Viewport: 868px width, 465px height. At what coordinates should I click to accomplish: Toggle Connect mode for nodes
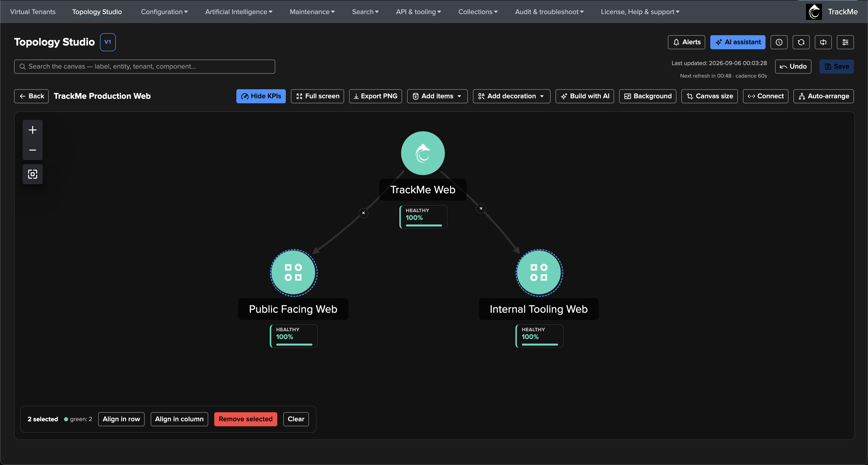(x=765, y=96)
